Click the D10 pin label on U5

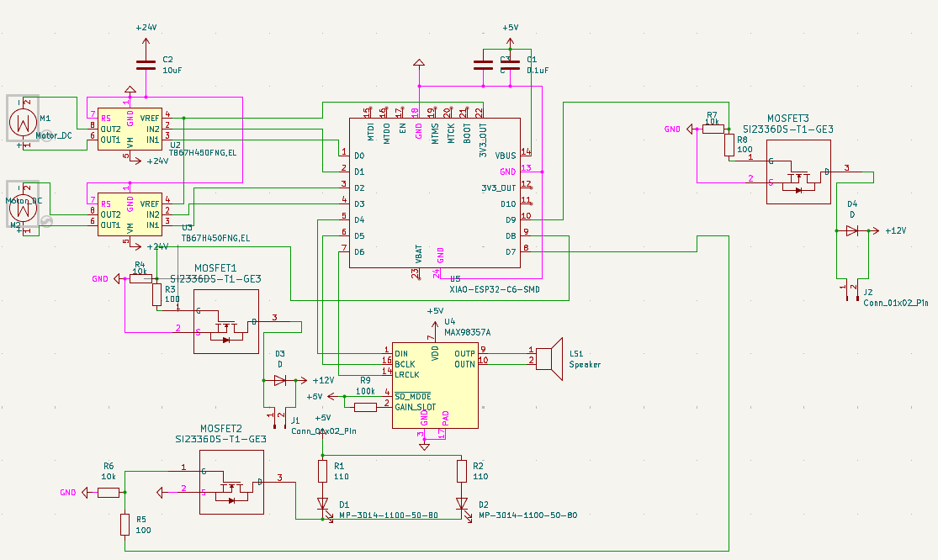(x=508, y=203)
